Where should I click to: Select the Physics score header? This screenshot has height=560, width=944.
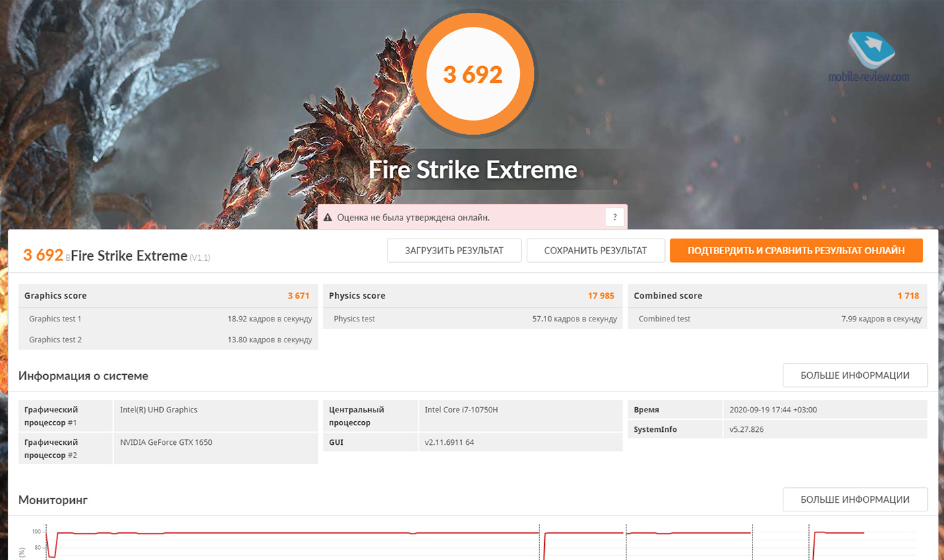(357, 296)
